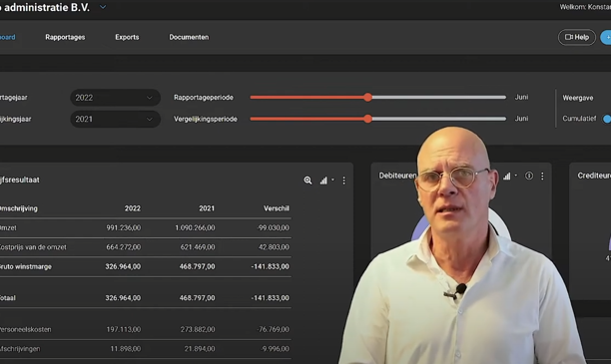Select the difference value -99.030,00
611x364 pixels.
(x=273, y=227)
